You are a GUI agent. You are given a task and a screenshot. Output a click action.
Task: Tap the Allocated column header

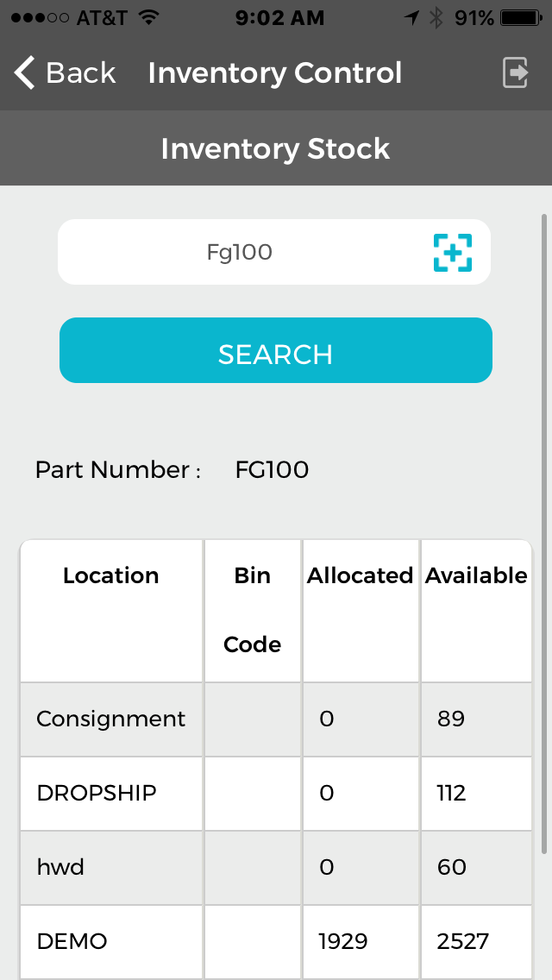click(x=361, y=576)
